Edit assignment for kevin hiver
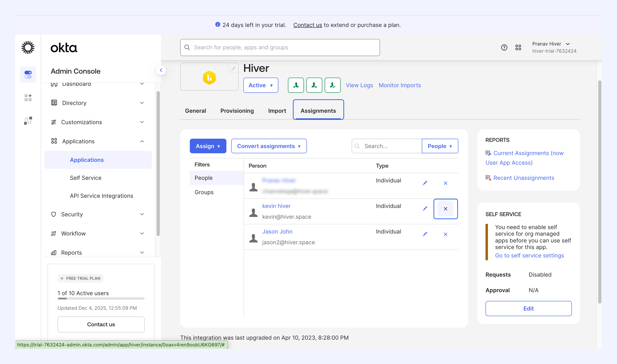 [x=425, y=209]
